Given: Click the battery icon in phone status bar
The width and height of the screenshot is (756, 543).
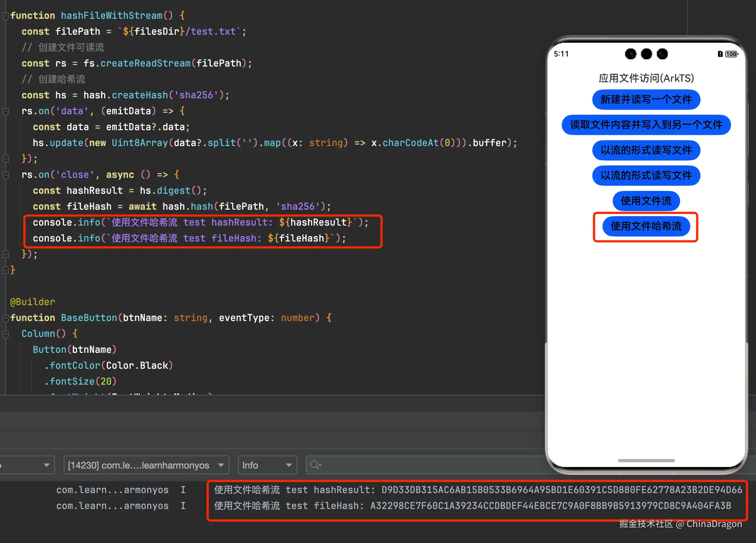Looking at the screenshot, I should (731, 54).
